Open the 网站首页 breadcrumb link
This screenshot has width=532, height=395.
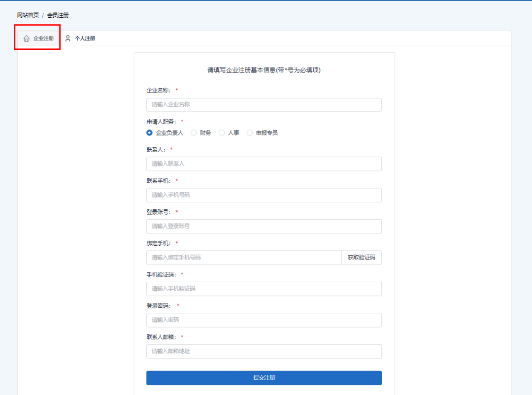[x=28, y=15]
